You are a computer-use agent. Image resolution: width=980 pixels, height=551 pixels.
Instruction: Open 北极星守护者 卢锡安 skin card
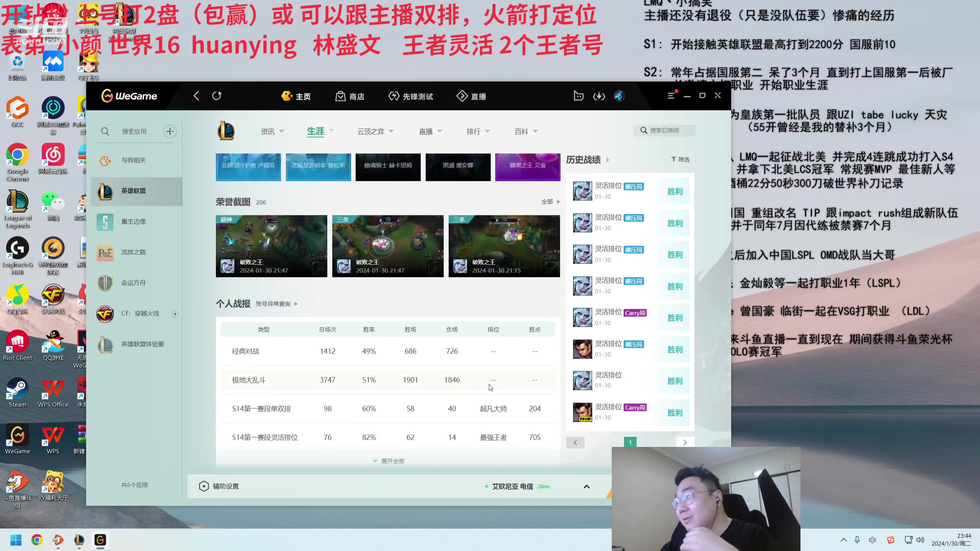point(248,167)
